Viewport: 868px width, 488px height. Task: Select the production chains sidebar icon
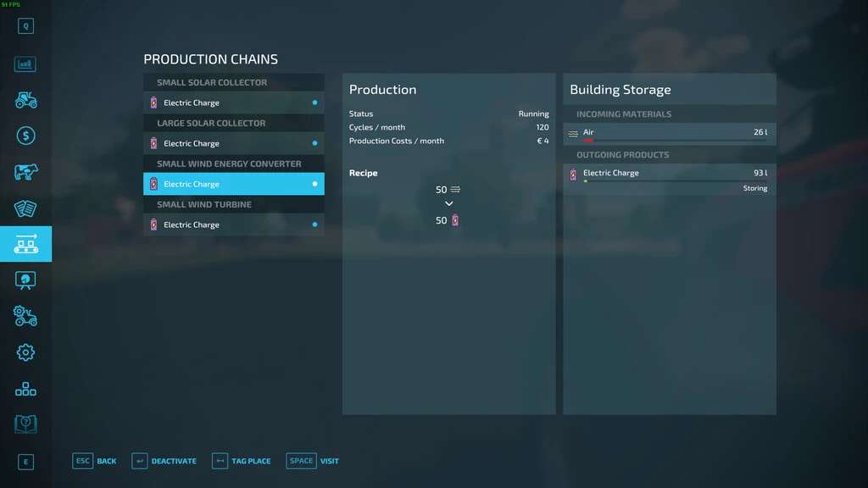point(25,244)
